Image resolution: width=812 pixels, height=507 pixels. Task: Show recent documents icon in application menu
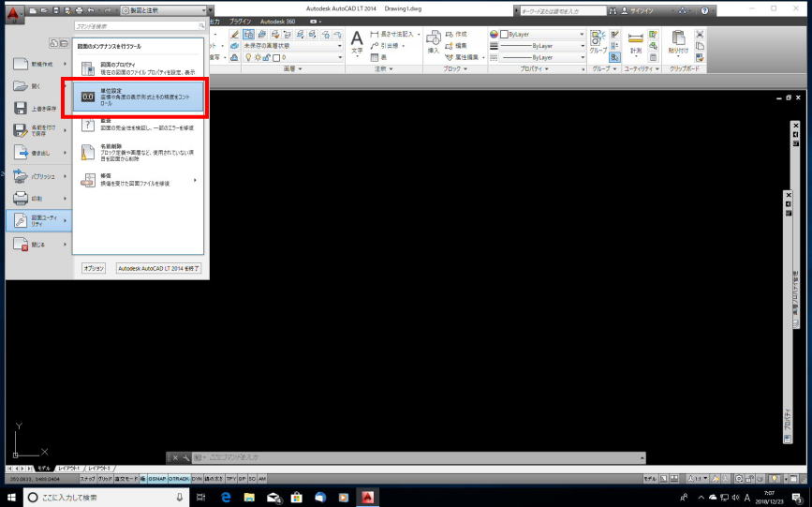[x=54, y=43]
